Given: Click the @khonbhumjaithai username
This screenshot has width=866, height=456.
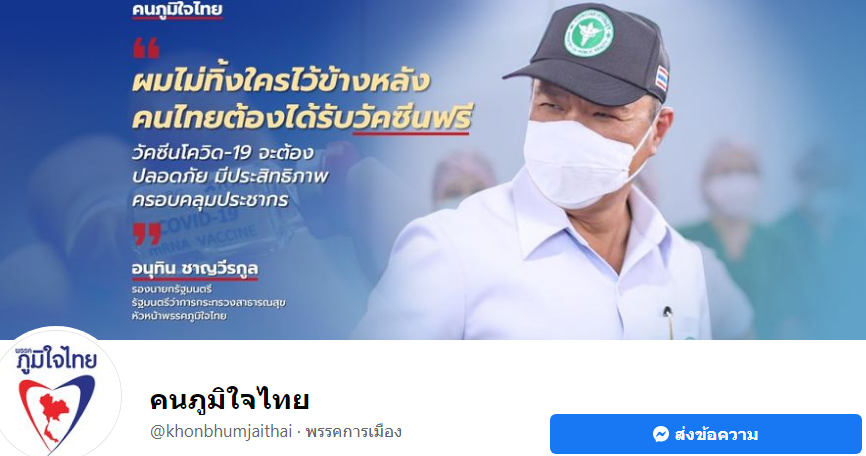Looking at the screenshot, I should click(221, 431).
